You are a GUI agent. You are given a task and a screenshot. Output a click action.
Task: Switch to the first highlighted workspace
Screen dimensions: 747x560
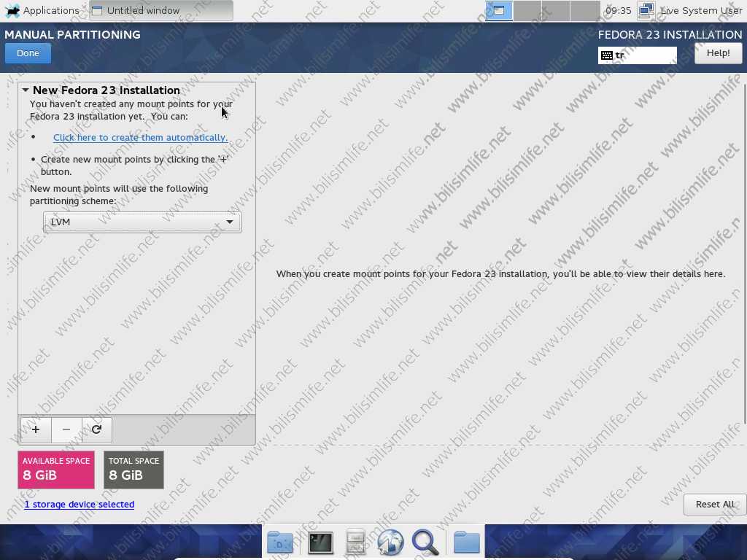click(499, 10)
